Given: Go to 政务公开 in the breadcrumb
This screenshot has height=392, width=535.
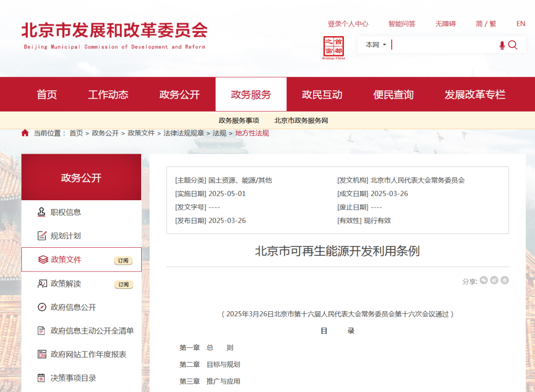Looking at the screenshot, I should coord(105,133).
